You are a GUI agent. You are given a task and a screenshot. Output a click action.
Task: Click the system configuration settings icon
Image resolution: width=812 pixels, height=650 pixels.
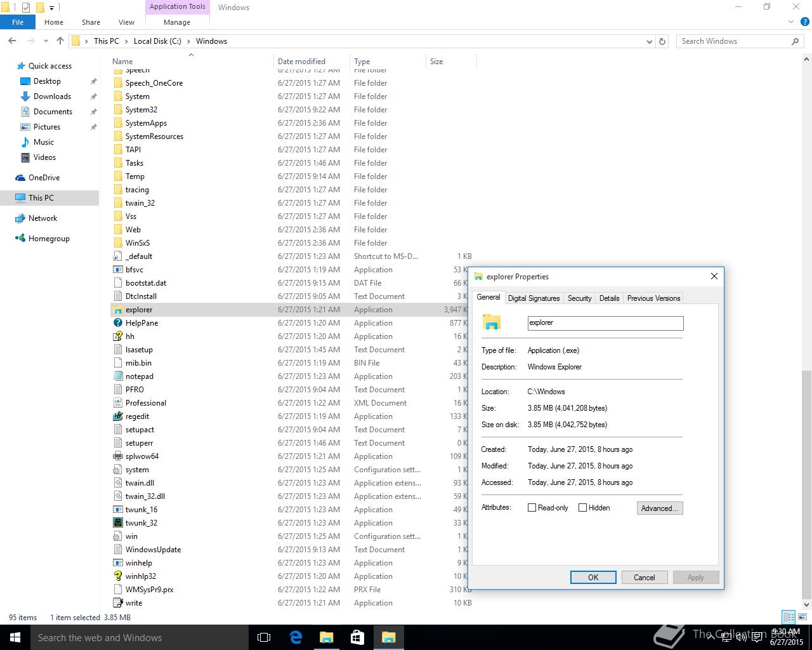[117, 470]
